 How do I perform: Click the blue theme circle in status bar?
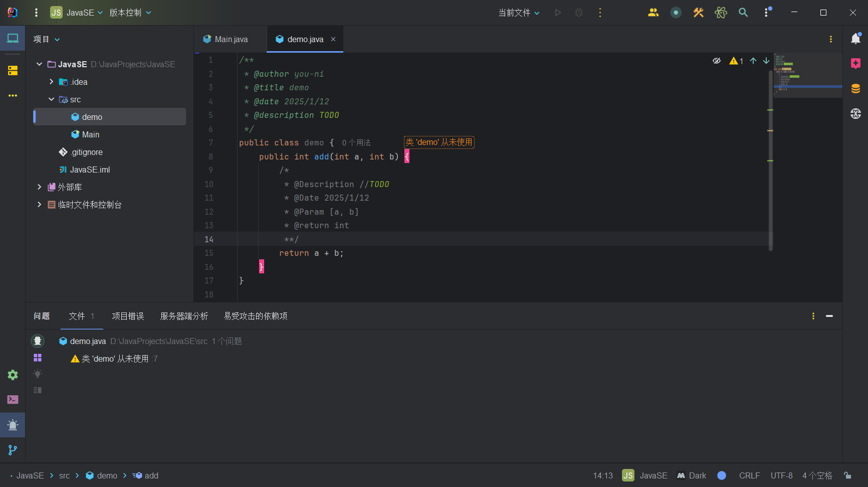point(722,475)
